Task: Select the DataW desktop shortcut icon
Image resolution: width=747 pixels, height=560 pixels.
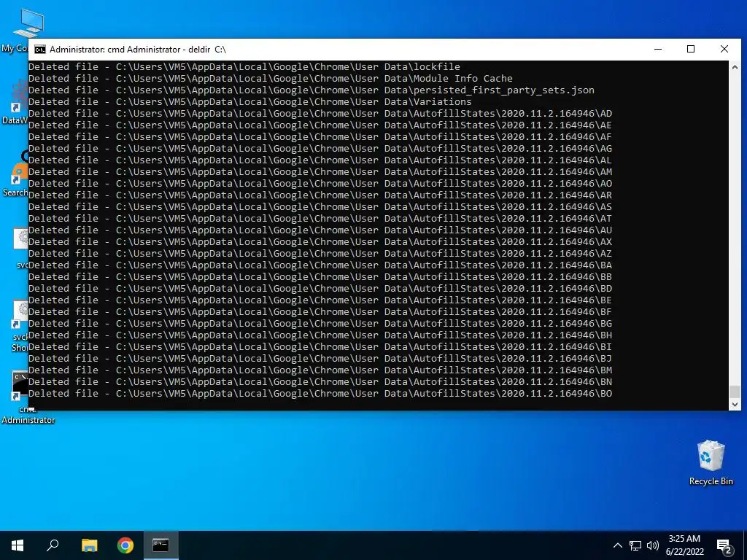Action: (x=15, y=102)
